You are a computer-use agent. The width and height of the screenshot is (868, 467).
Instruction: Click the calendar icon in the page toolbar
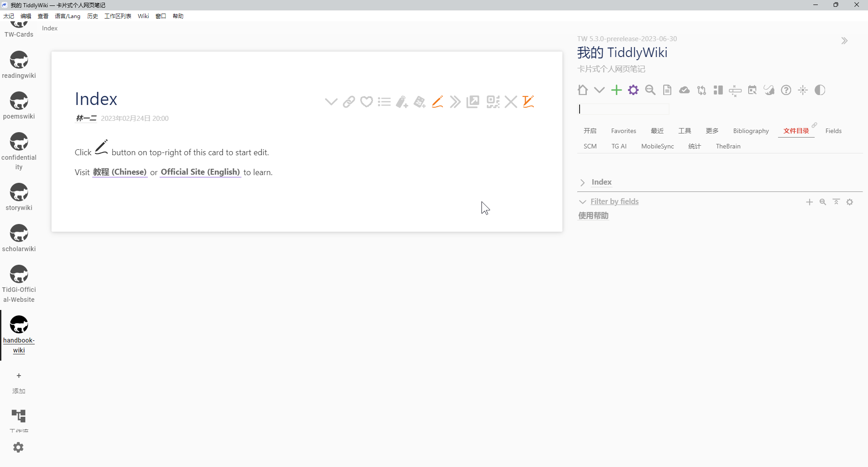tap(752, 90)
